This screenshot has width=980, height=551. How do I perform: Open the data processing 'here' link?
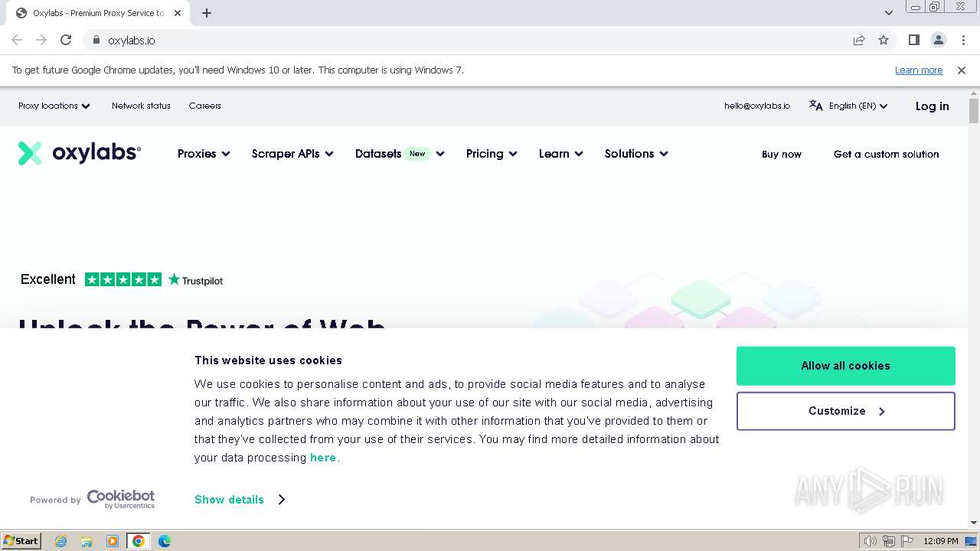tap(323, 458)
